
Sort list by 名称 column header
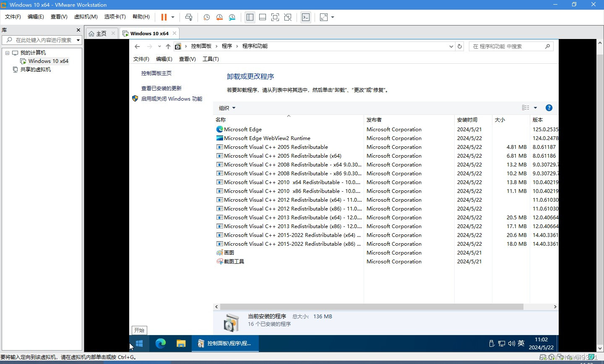tap(289, 120)
